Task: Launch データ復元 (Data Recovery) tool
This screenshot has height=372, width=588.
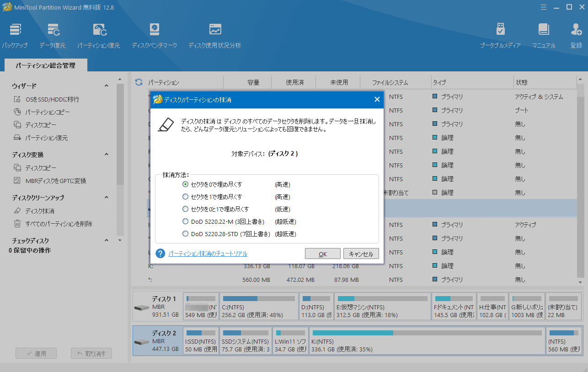Action: click(x=52, y=36)
